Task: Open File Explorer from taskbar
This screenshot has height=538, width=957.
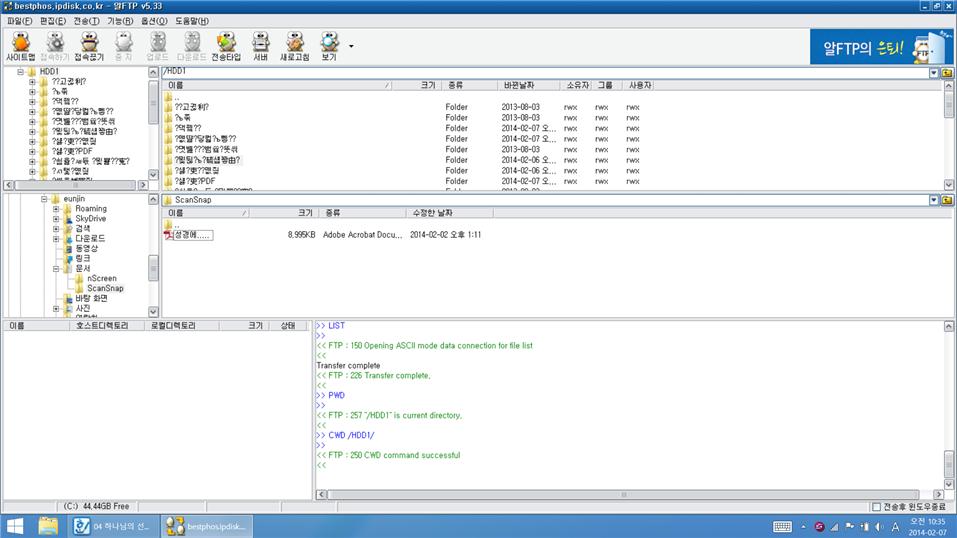Action: [x=48, y=526]
